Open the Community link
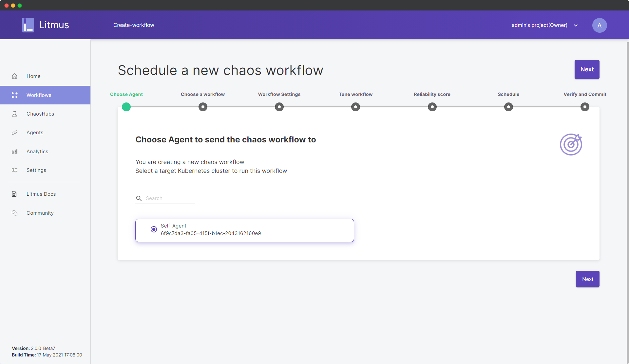 45,213
